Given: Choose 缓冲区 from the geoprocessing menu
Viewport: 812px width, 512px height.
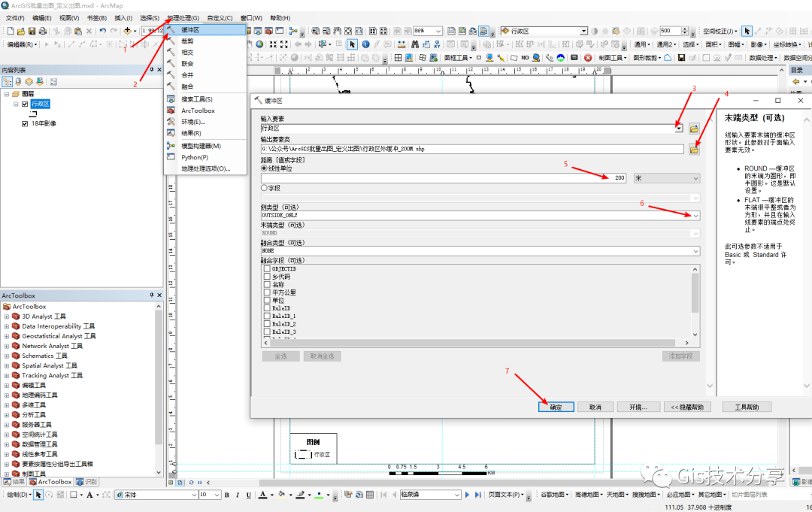Looking at the screenshot, I should pyautogui.click(x=205, y=30).
